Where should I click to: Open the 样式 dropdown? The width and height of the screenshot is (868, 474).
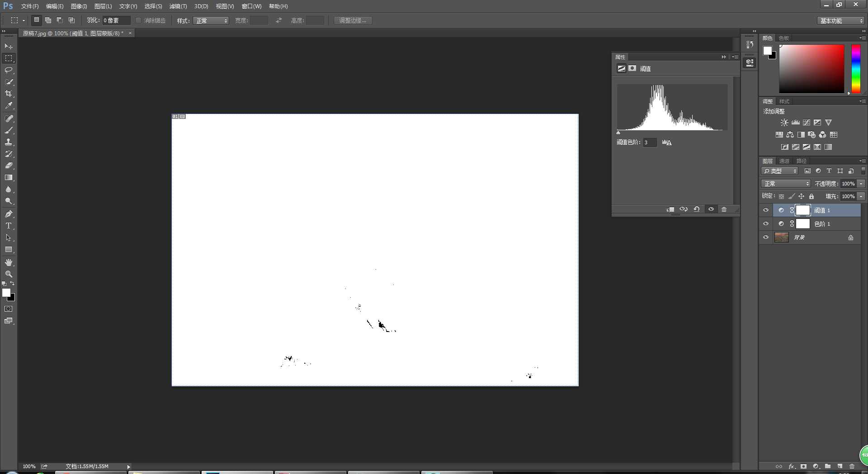[x=211, y=21]
